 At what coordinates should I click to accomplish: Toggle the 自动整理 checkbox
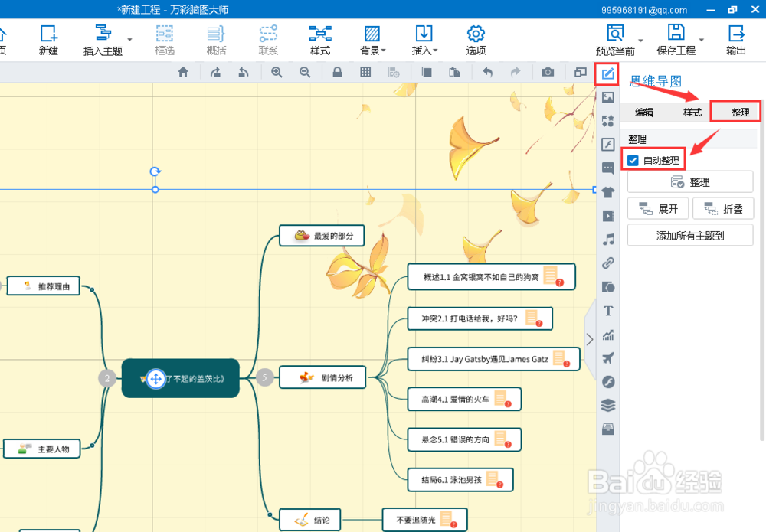point(633,160)
